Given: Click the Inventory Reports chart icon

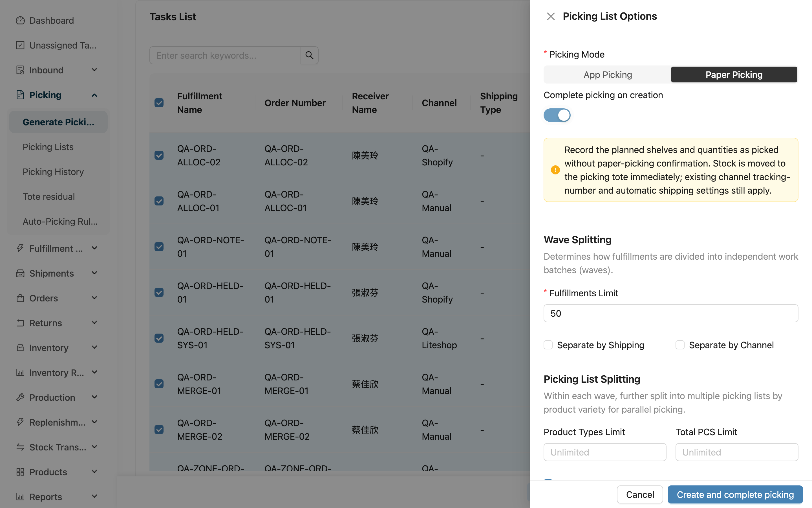Looking at the screenshot, I should [x=20, y=373].
